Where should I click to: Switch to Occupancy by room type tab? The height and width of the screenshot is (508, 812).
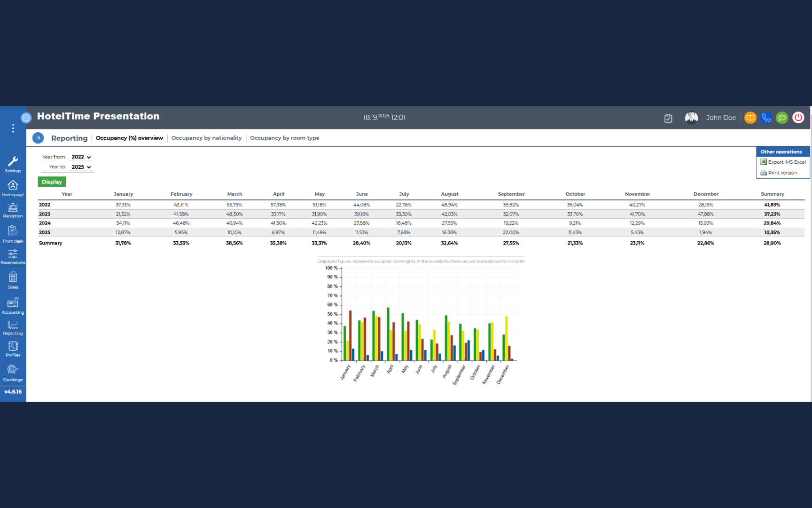(x=284, y=138)
